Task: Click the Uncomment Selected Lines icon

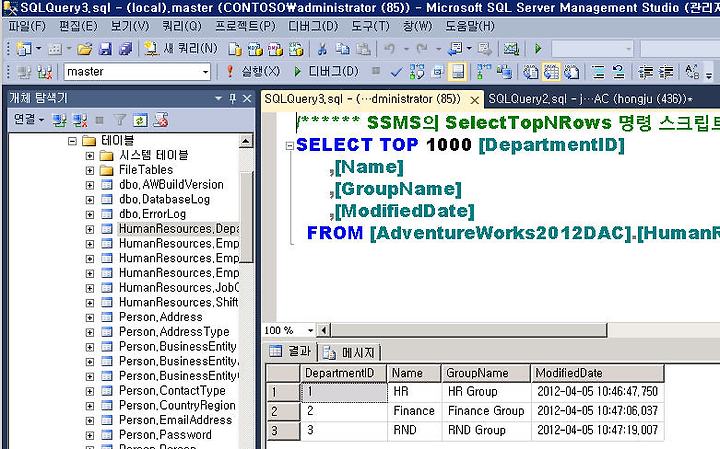Action: tap(618, 72)
